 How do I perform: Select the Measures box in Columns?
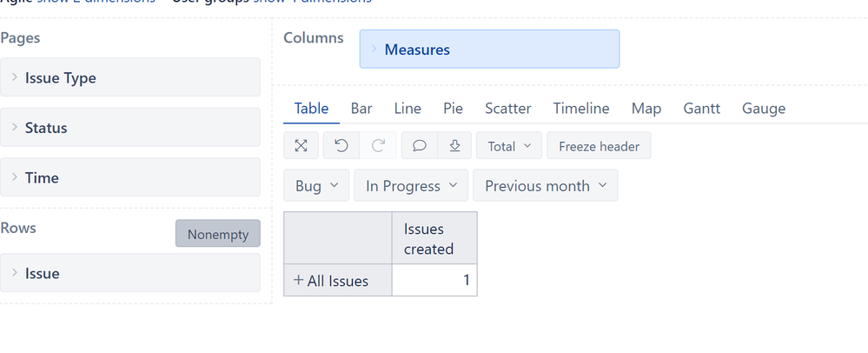click(489, 50)
